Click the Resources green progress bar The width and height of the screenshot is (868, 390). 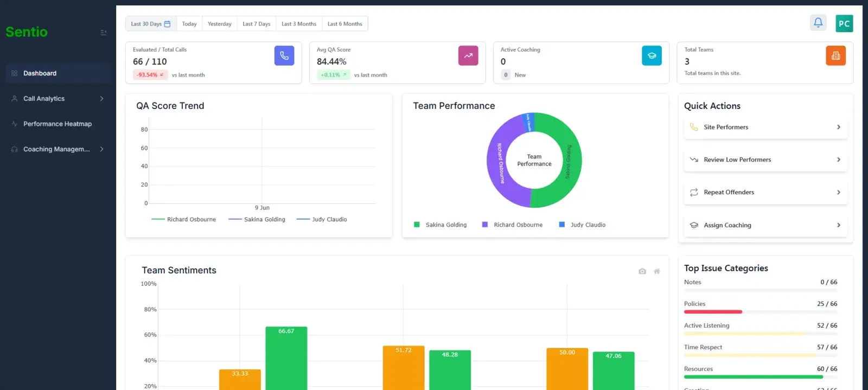[x=754, y=377]
